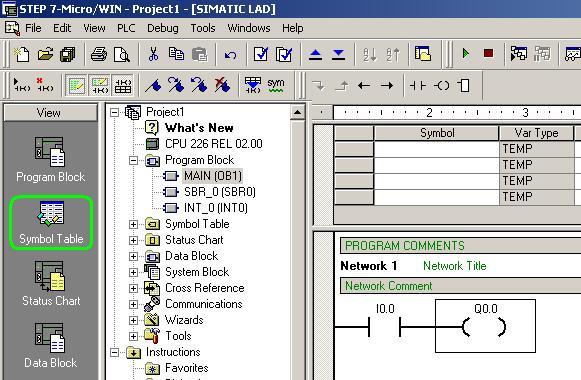Expand the Symbol Table tree node
The height and width of the screenshot is (380, 581).
[133, 224]
